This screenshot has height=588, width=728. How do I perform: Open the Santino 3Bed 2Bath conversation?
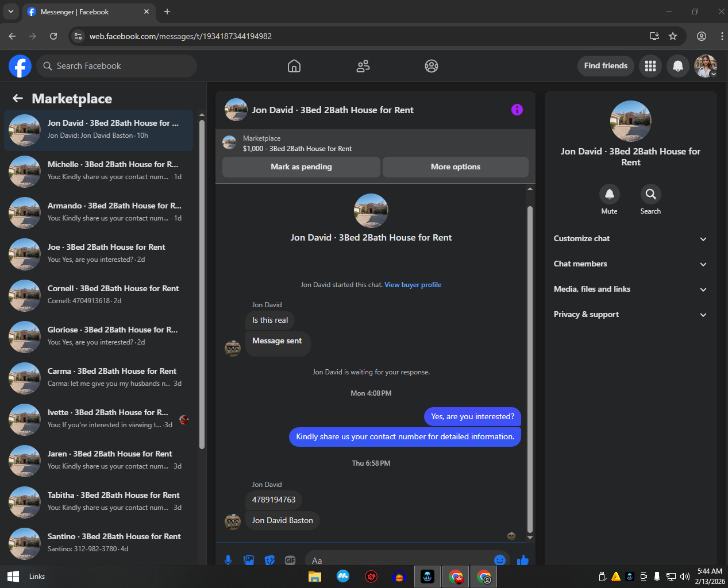pyautogui.click(x=99, y=543)
